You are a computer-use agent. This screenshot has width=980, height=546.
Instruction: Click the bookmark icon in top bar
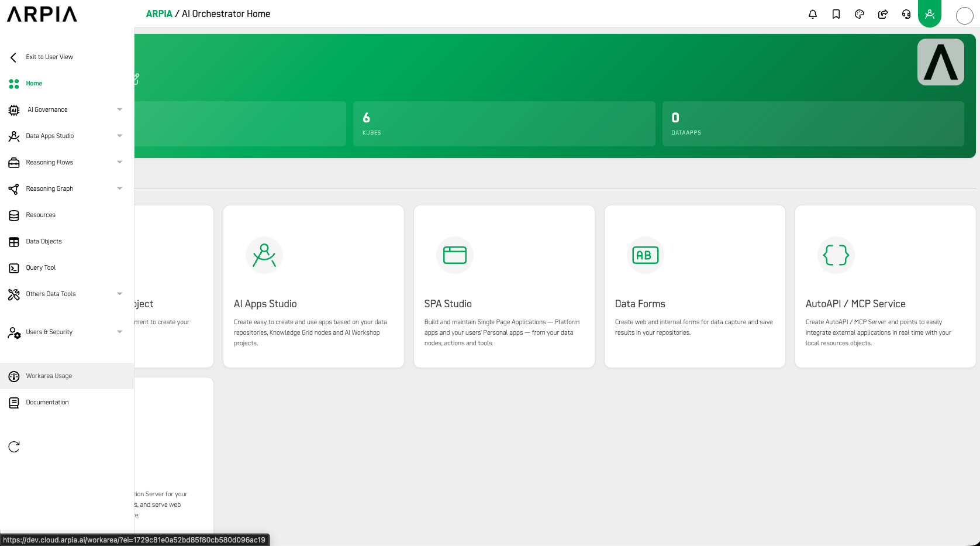pyautogui.click(x=836, y=14)
